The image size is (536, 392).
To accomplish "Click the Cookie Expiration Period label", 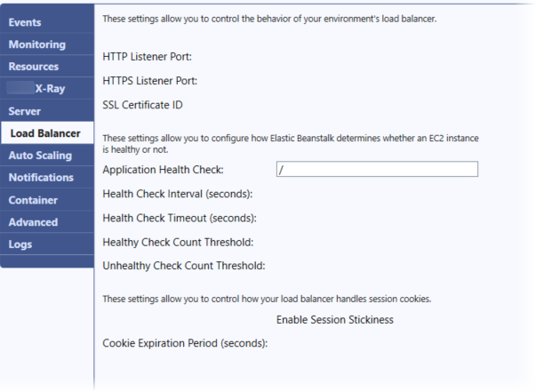I will [x=185, y=342].
